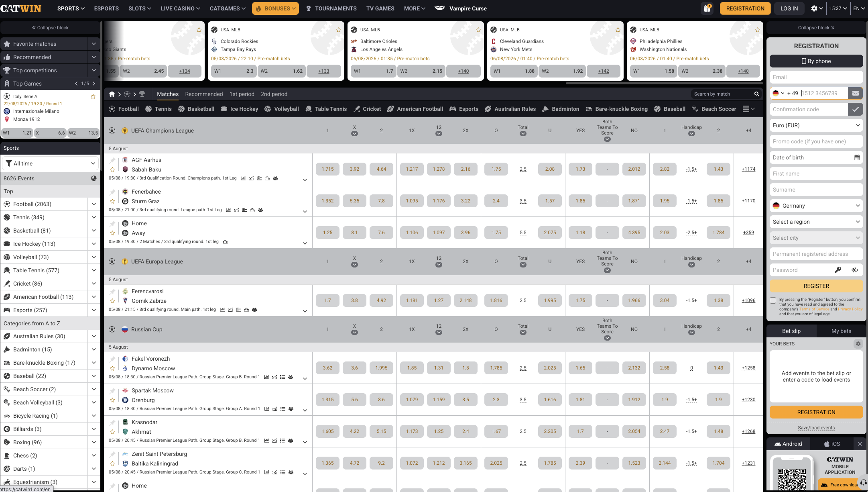The height and width of the screenshot is (492, 868).
Task: Expand the Tennis (349) category
Action: click(x=94, y=217)
